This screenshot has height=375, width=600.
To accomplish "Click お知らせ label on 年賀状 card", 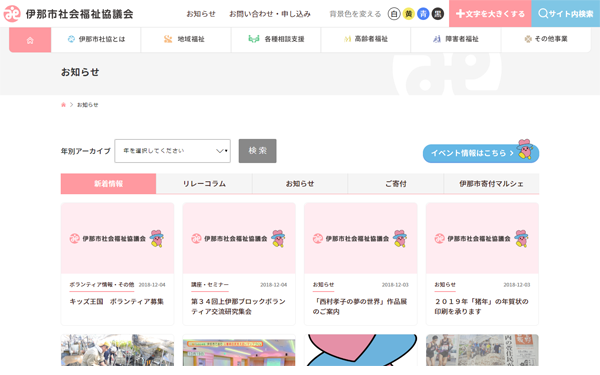I will (x=445, y=285).
